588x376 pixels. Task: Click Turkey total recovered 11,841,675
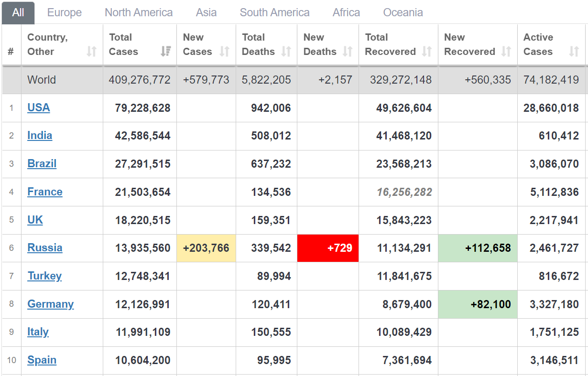[x=404, y=277]
